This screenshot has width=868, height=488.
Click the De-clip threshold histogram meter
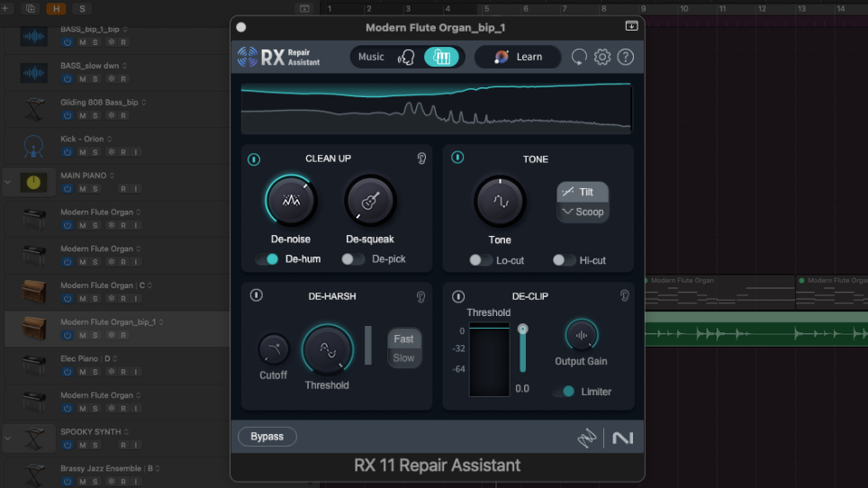(x=489, y=360)
